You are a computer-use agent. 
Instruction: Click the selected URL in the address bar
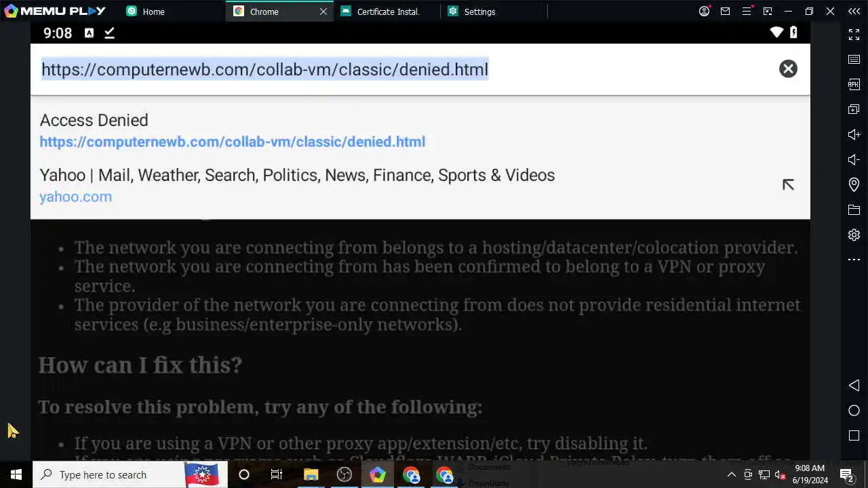(x=264, y=69)
